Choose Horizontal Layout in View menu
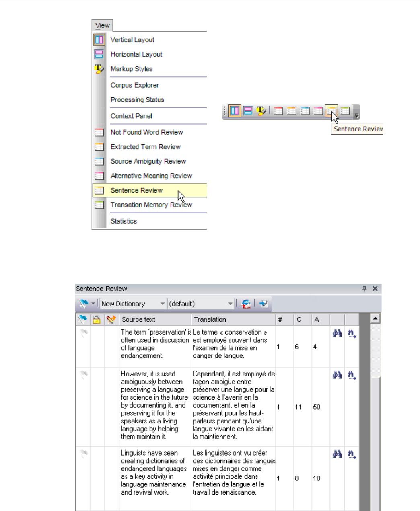Screen dimensions: 420x511 point(150,54)
